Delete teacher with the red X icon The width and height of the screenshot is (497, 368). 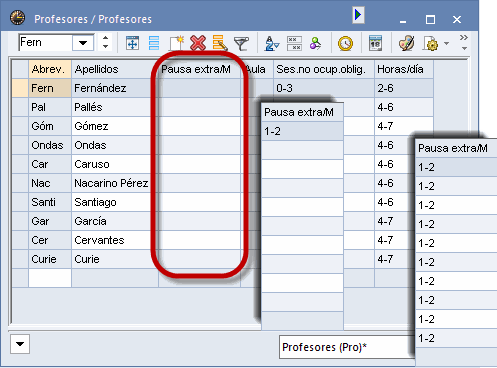(198, 43)
